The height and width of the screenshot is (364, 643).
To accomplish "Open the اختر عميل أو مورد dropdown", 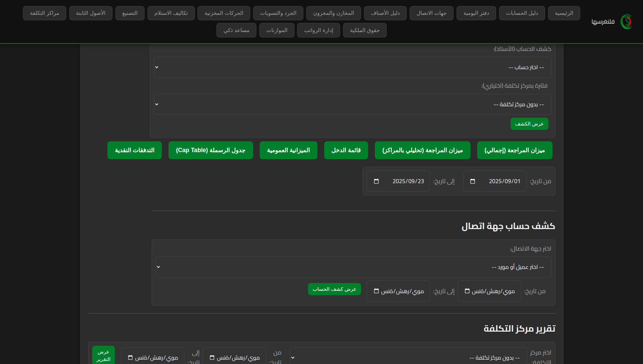I will tap(353, 267).
